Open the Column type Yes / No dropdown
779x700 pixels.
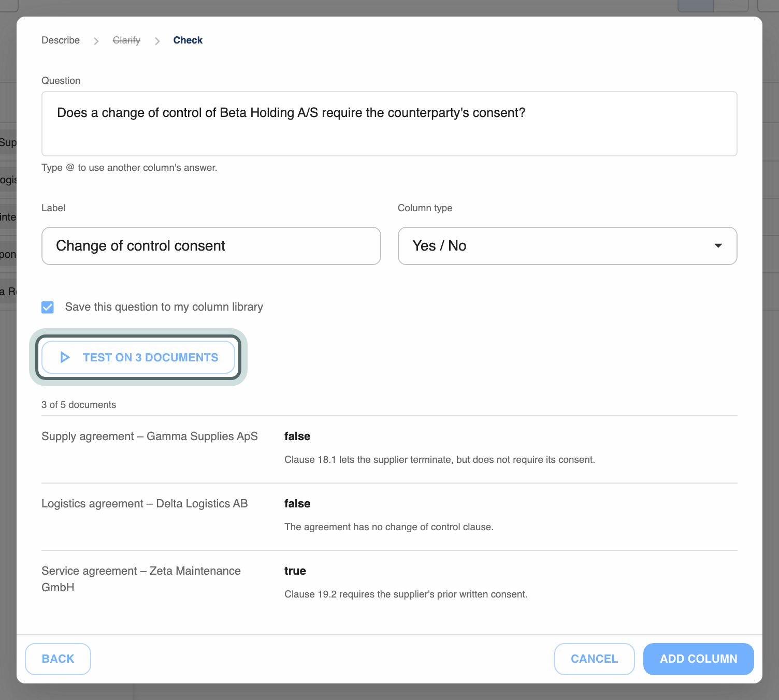[x=567, y=246]
